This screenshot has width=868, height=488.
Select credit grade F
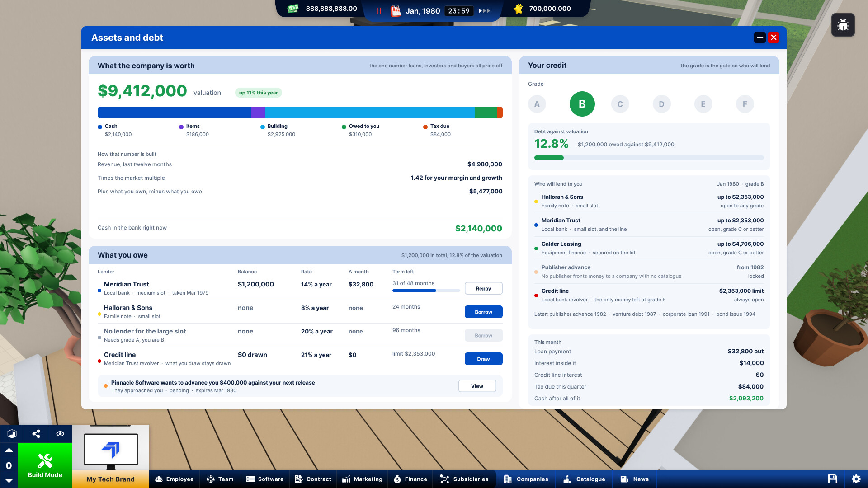coord(745,104)
